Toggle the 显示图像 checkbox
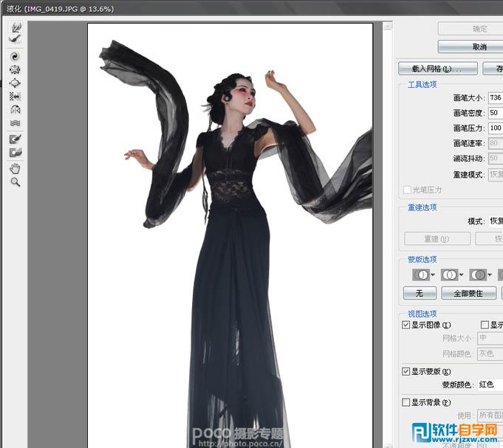503x448 pixels. (406, 325)
